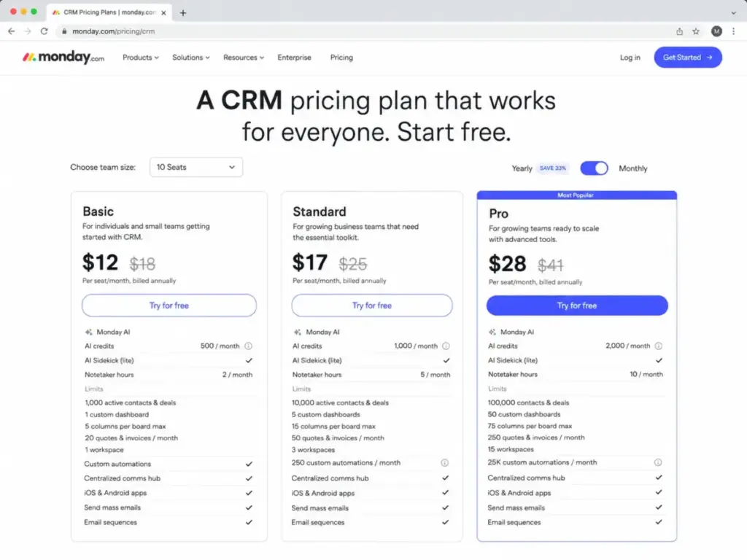Screen dimensions: 747x560
Task: Click the Get Started button
Action: coord(687,58)
